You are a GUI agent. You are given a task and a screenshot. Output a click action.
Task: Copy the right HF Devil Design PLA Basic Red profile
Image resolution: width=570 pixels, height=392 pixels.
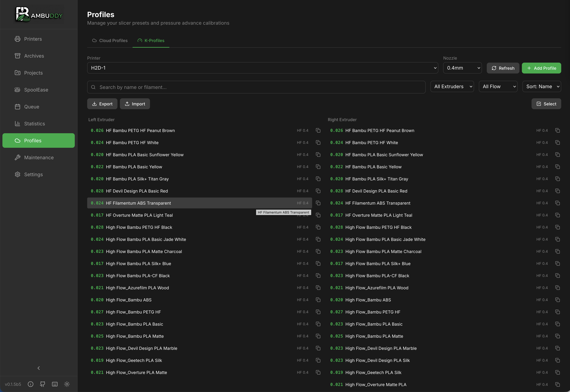click(x=557, y=191)
